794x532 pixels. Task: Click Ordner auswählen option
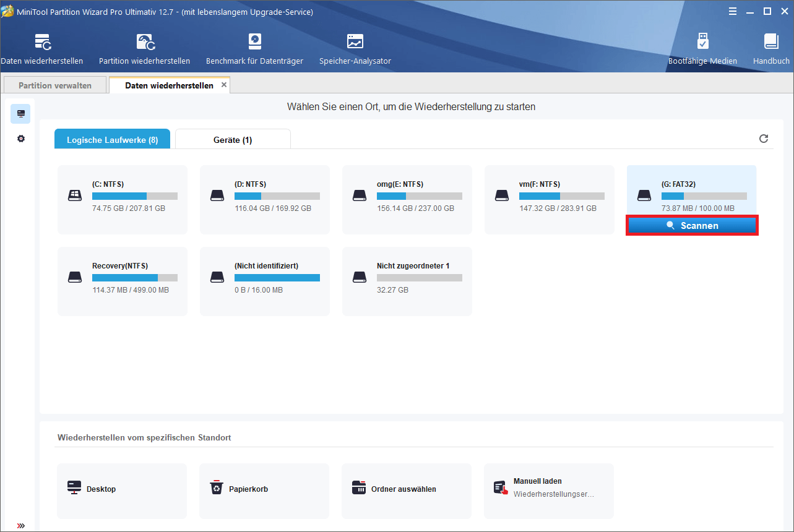click(407, 489)
